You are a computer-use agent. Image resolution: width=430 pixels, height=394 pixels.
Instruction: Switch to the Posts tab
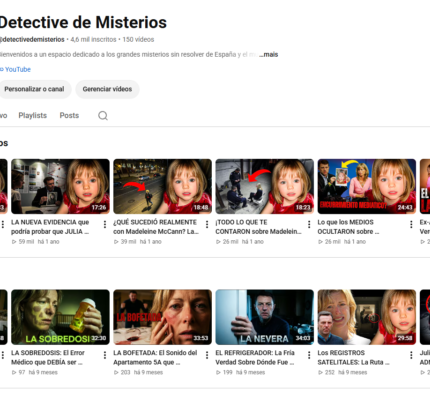pos(69,115)
